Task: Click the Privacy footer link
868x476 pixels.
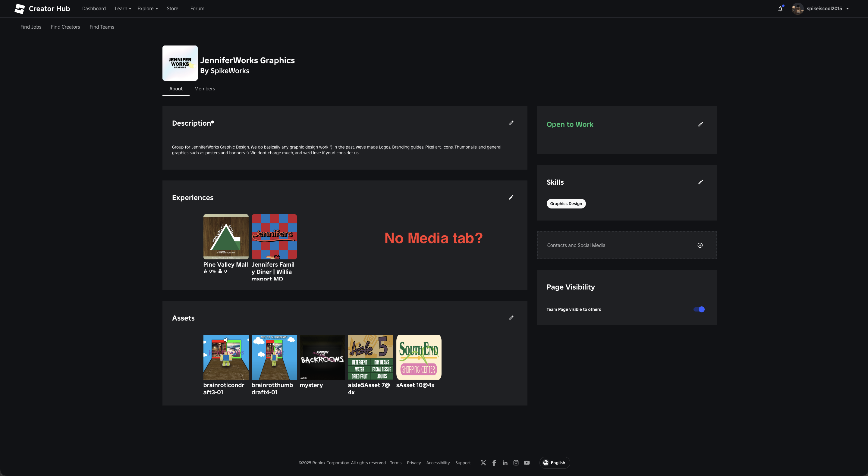Action: pos(414,463)
